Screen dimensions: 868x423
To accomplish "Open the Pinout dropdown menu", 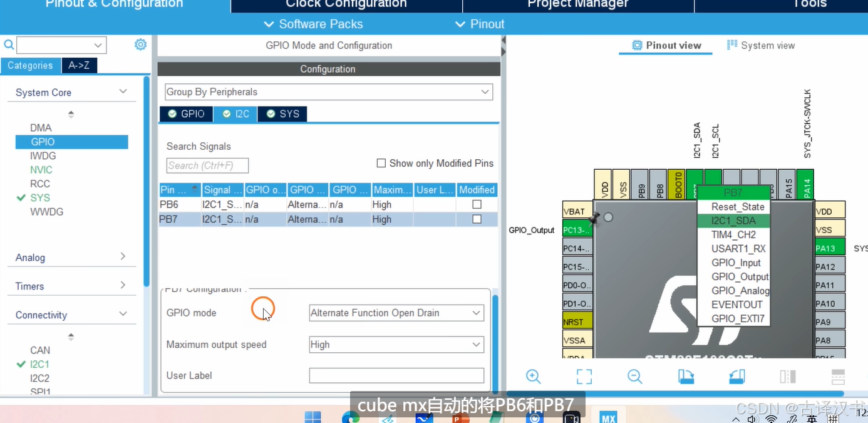I will click(480, 24).
